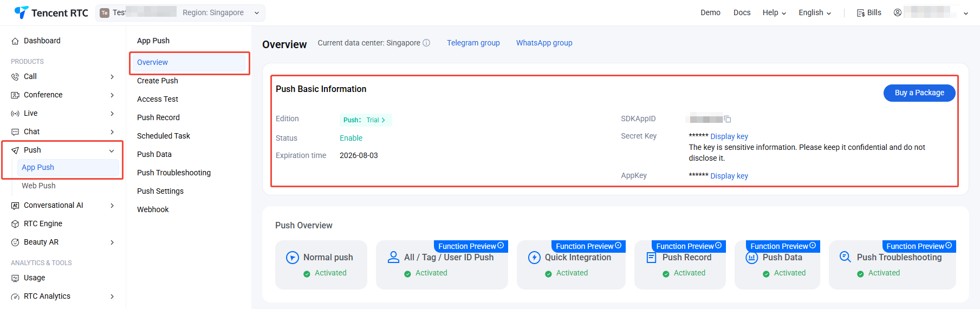The height and width of the screenshot is (309, 980).
Task: Click the Quick Integration lightning icon
Action: pos(534,258)
